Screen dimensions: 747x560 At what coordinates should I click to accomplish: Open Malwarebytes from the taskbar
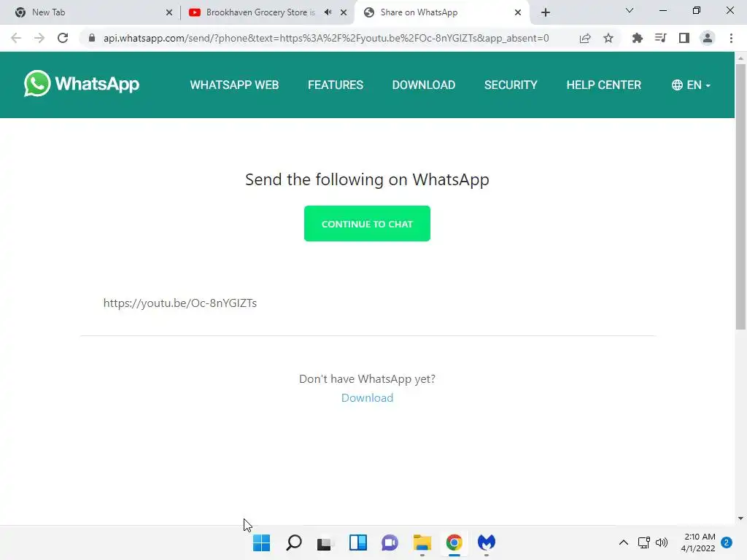[x=487, y=542]
